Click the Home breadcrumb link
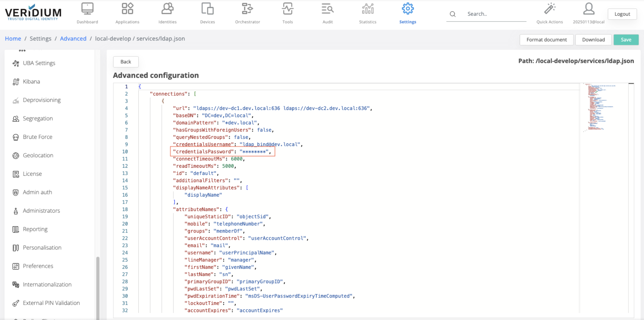This screenshot has height=320, width=644. pyautogui.click(x=13, y=39)
